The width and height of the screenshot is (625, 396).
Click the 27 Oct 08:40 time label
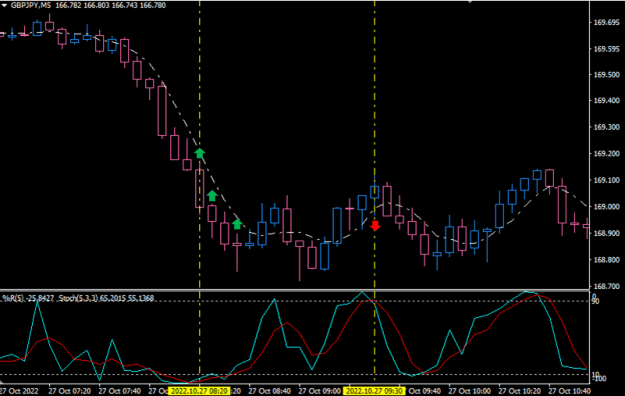[269, 391]
